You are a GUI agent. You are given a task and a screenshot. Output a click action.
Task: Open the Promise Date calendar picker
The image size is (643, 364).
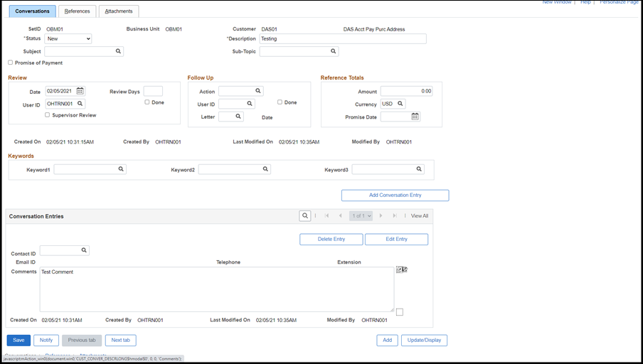pyautogui.click(x=415, y=117)
